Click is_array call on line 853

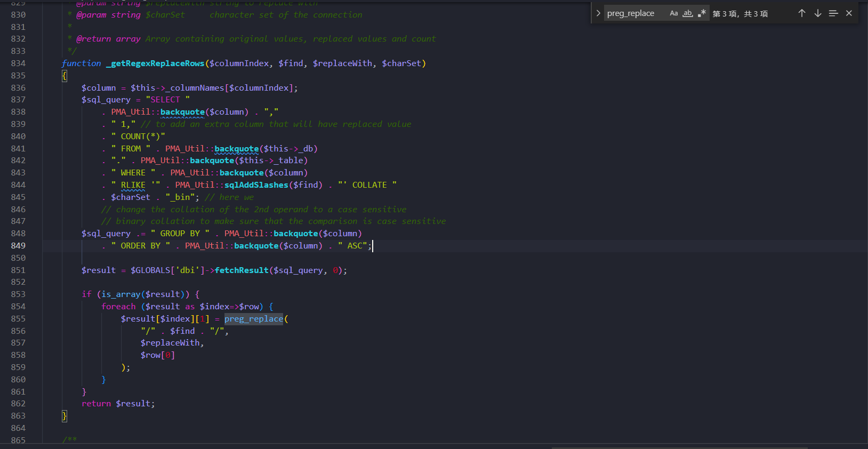[121, 294]
